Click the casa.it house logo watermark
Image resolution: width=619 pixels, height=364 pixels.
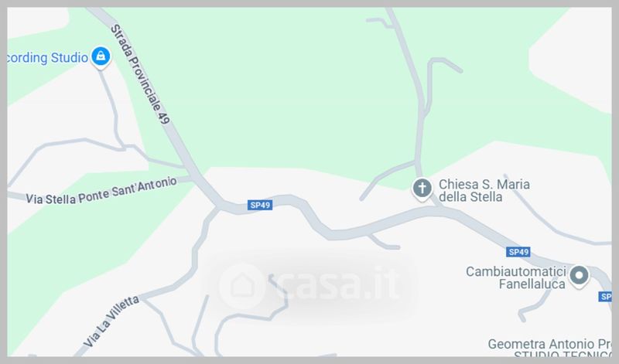tap(243, 285)
